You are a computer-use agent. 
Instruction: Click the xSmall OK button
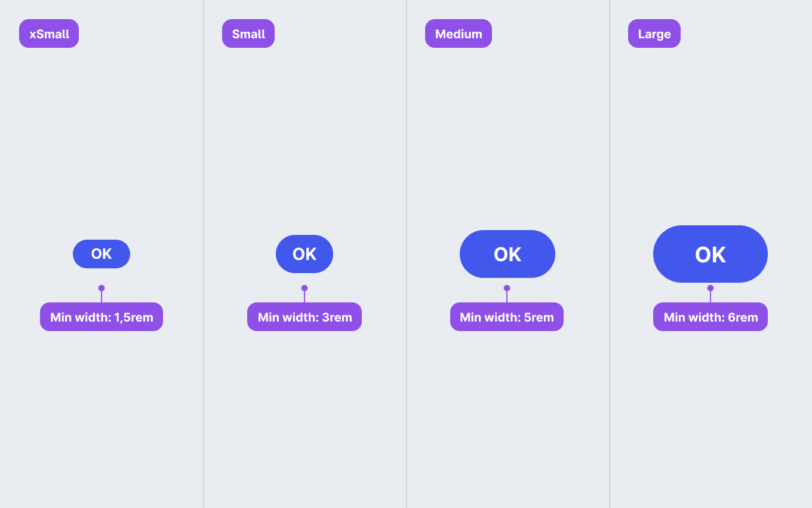coord(101,254)
